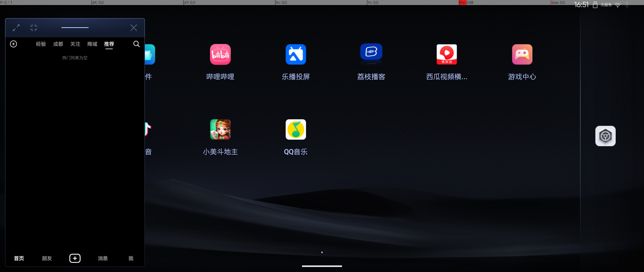The image size is (644, 272).
Task: Launch the 乐播投屏 app
Action: [x=296, y=54]
